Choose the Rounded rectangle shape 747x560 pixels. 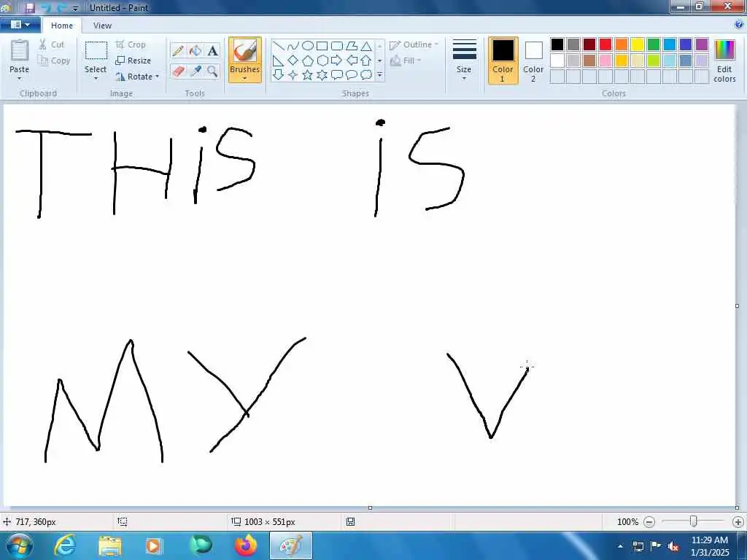(x=337, y=46)
